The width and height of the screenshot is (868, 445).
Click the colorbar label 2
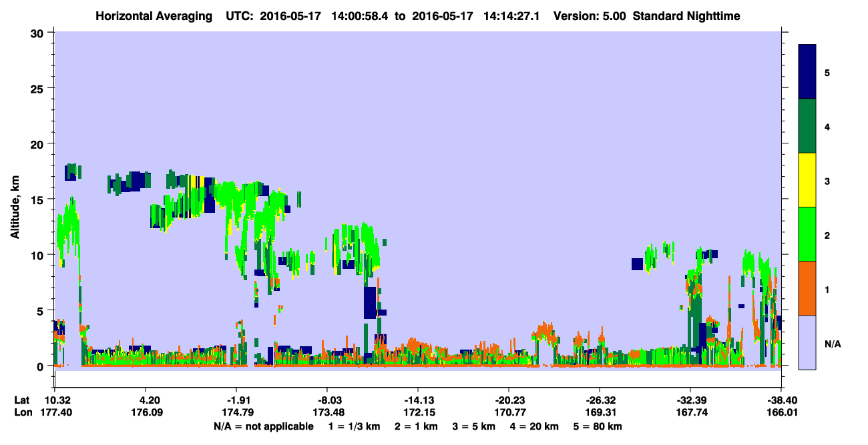click(827, 235)
